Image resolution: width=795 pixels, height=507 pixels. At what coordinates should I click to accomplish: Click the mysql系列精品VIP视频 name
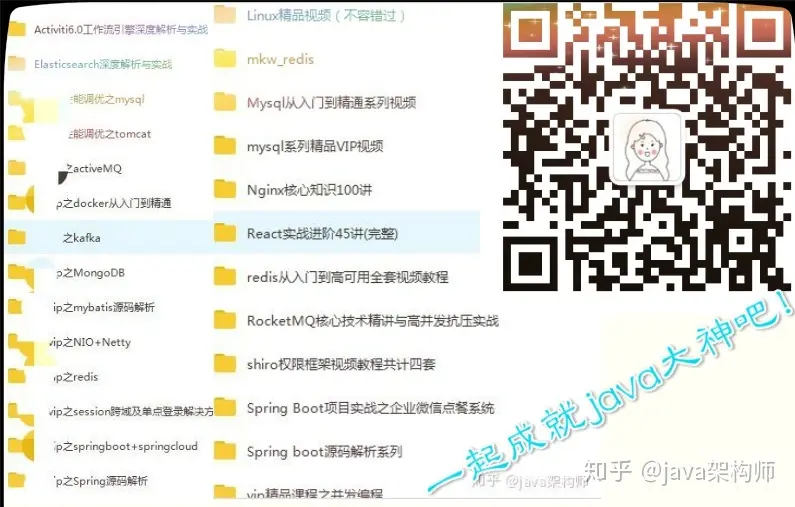[315, 147]
